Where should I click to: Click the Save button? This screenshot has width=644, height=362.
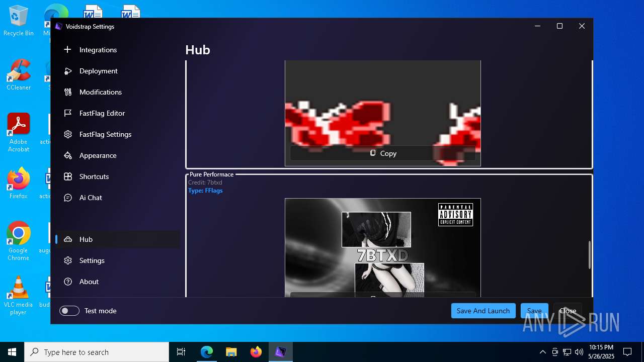click(x=534, y=311)
